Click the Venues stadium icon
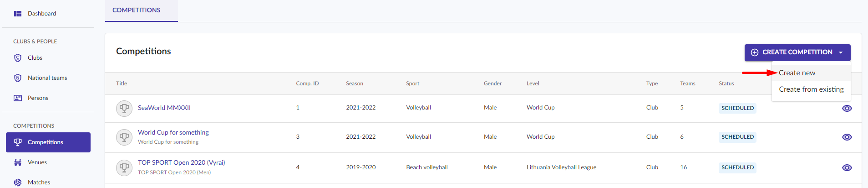 click(x=18, y=162)
